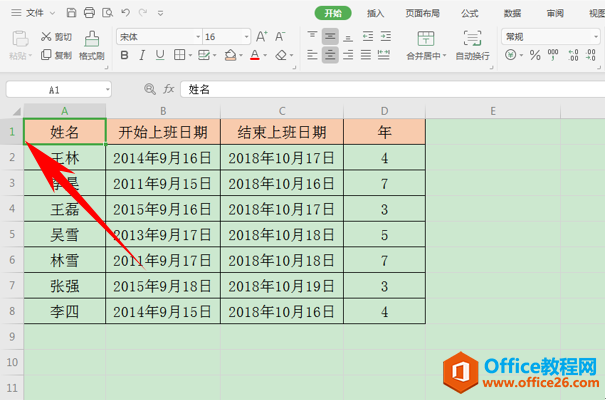Open the 公式 (Formulas) tab
606x400 pixels.
pos(469,13)
